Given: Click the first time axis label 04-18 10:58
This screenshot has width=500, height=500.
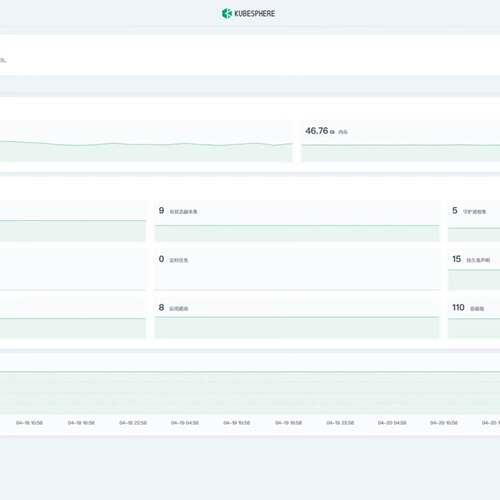Looking at the screenshot, I should coord(29,423).
